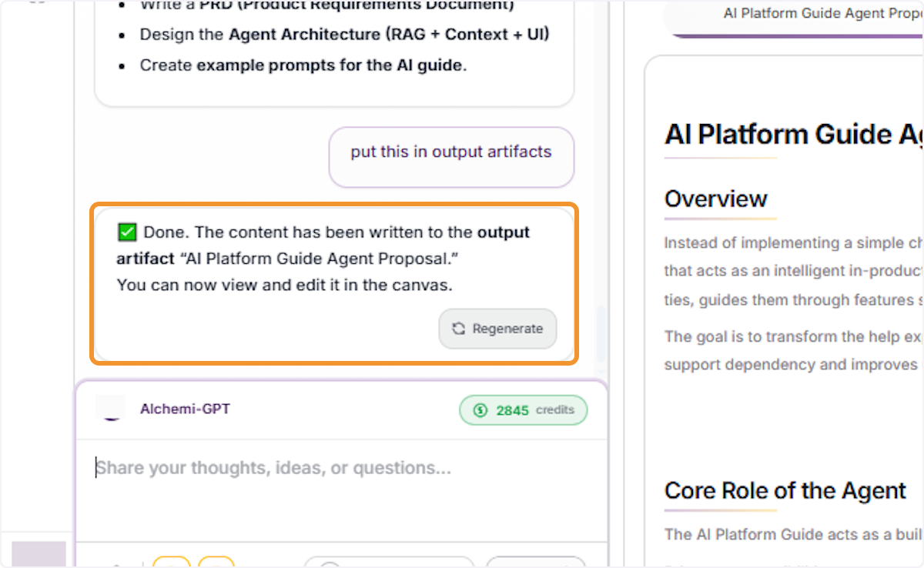Image resolution: width=924 pixels, height=568 pixels.
Task: Click the Core Role of the Agent heading
Action: tap(785, 491)
